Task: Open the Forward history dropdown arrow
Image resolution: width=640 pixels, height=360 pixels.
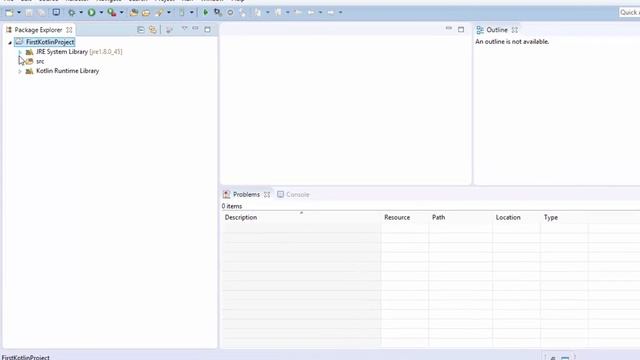Action: (x=340, y=13)
